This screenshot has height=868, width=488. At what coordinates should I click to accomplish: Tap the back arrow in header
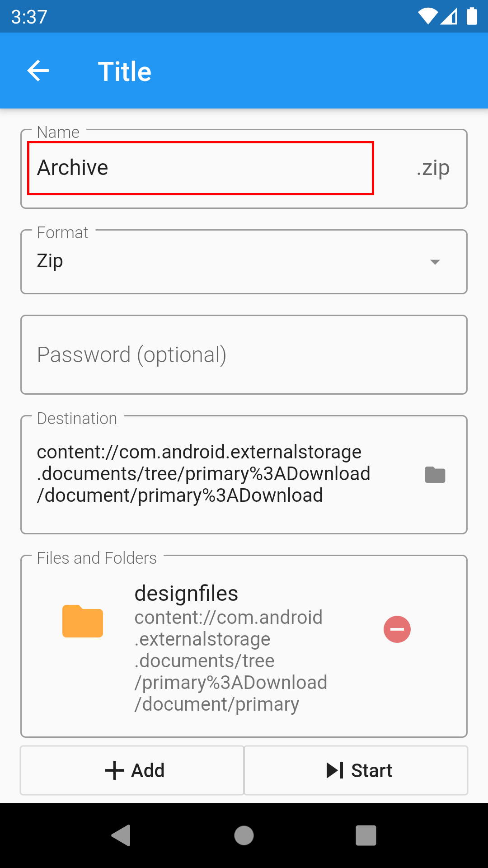pos(38,71)
